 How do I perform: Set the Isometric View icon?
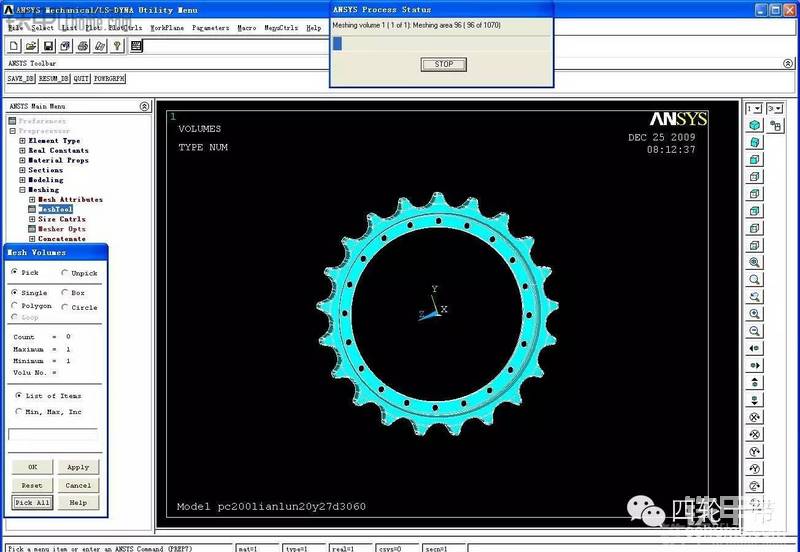tap(755, 125)
